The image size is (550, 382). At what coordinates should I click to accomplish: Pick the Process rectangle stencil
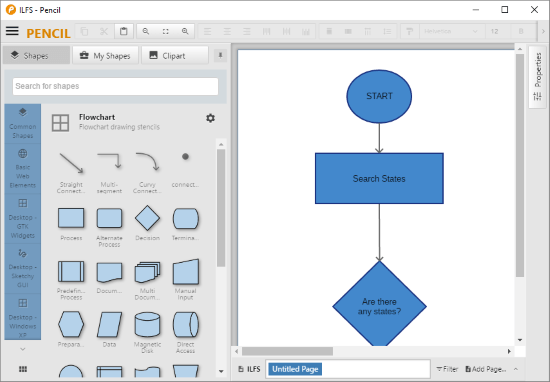[x=71, y=223]
